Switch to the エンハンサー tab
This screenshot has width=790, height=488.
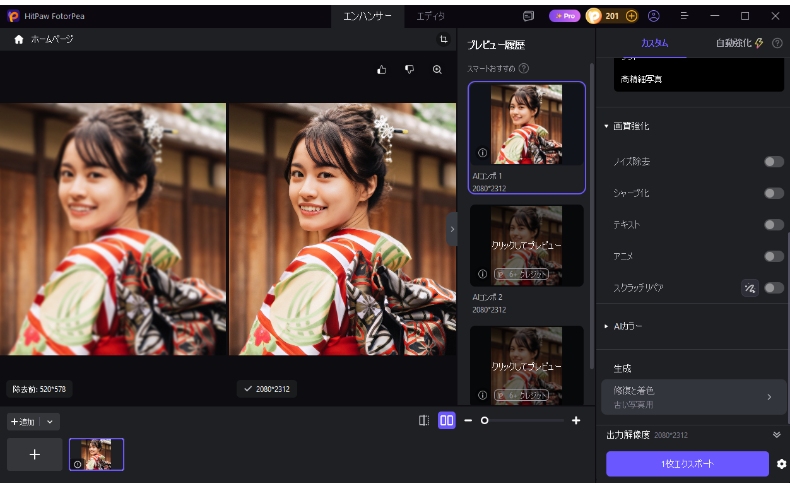click(367, 16)
